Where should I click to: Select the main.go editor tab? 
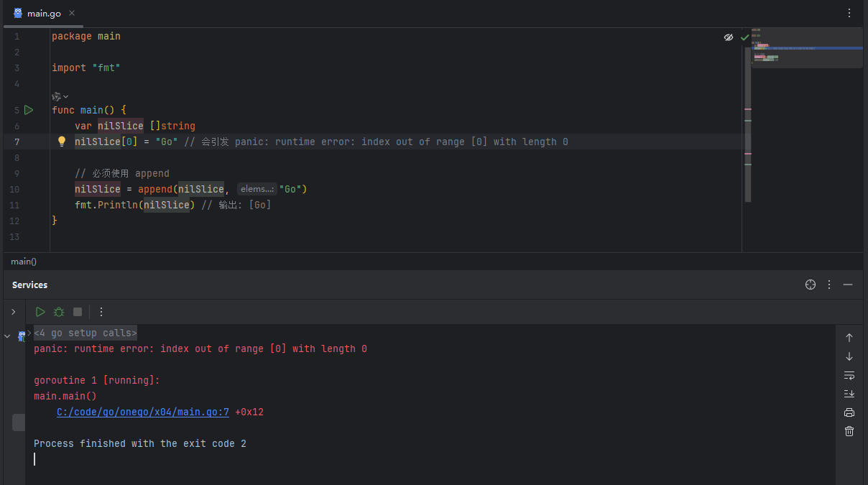coord(43,13)
